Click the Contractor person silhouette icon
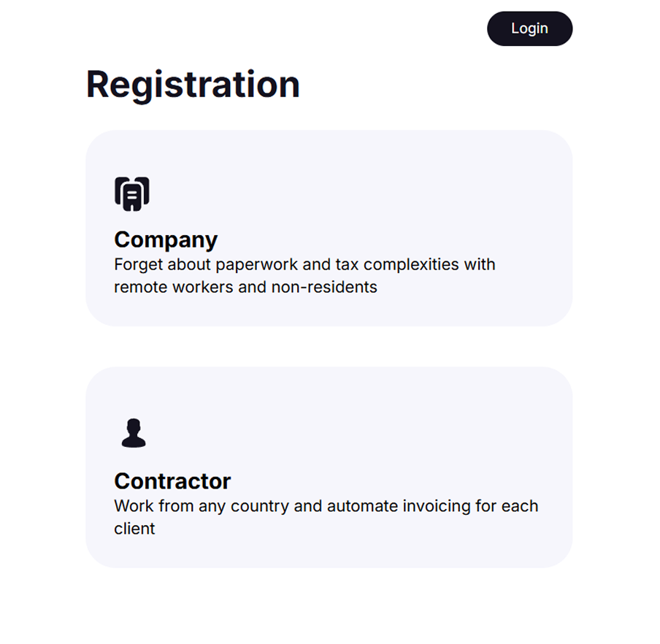Viewport: 660px width, 644px height. point(134,433)
